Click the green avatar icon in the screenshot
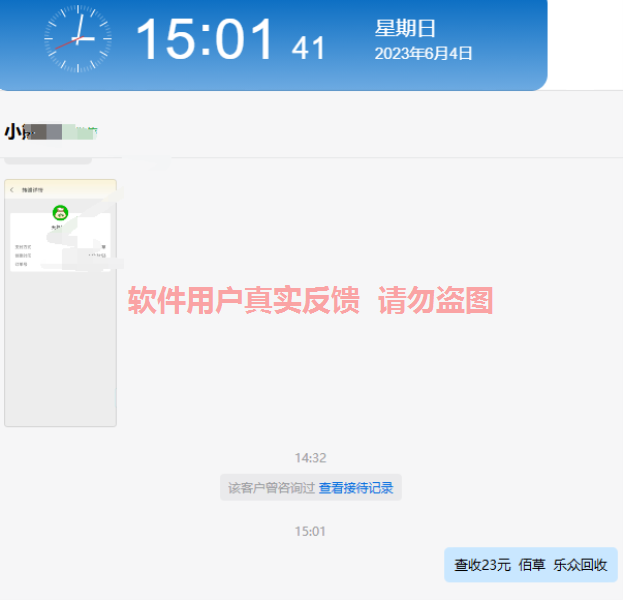The height and width of the screenshot is (600, 623). tap(60, 212)
